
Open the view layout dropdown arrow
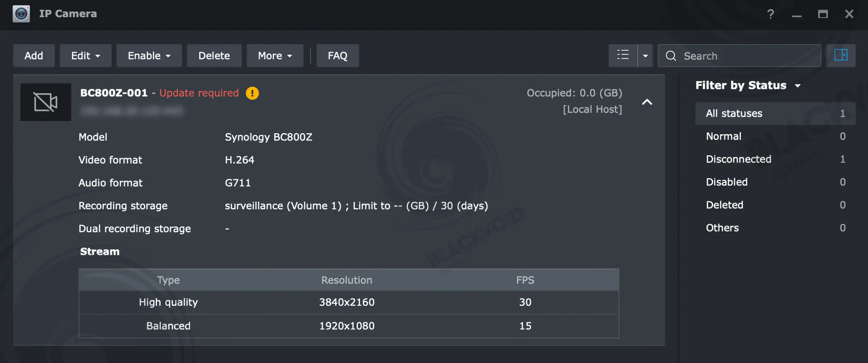(645, 56)
